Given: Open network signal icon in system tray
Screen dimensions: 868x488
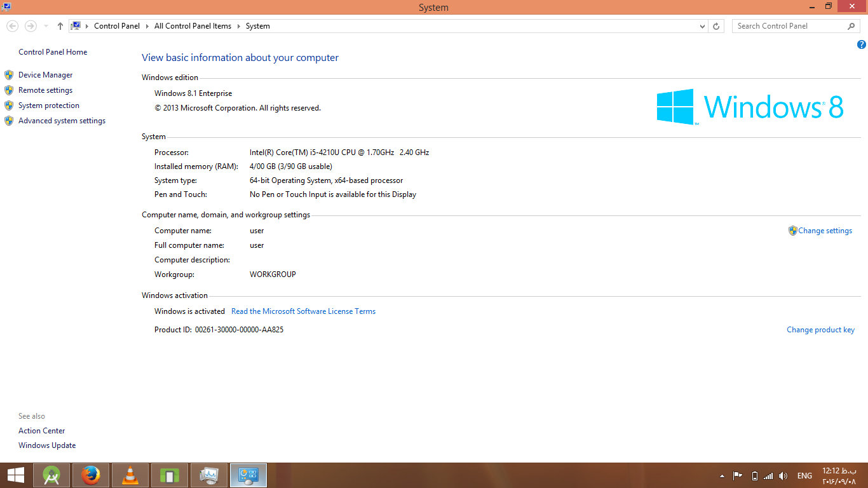Looking at the screenshot, I should point(768,475).
